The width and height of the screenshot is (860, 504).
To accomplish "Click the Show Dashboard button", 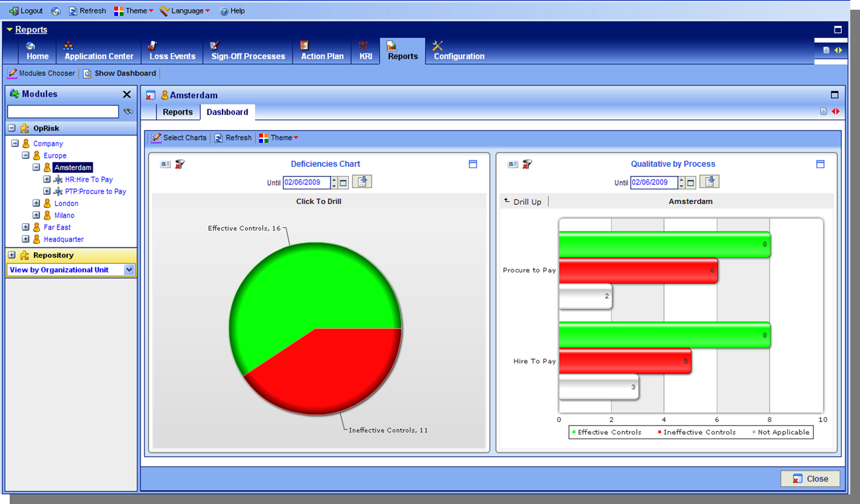I will tap(119, 73).
